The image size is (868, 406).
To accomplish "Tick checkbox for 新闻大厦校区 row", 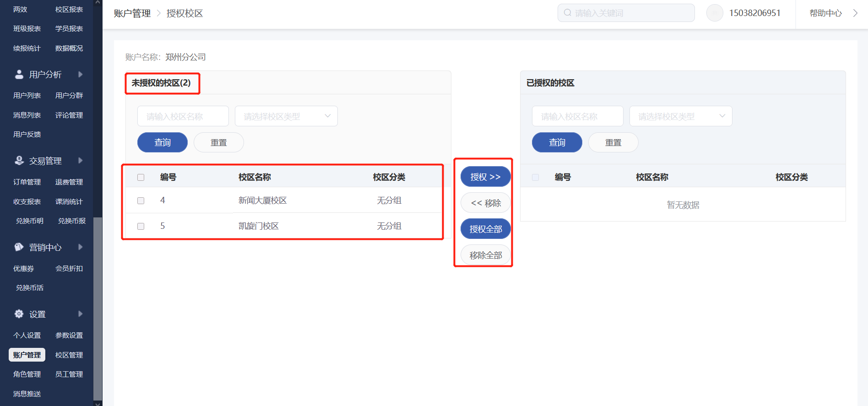I will pyautogui.click(x=141, y=200).
